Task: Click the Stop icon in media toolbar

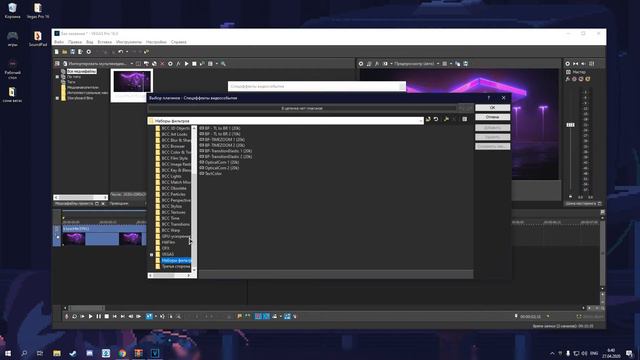Action: tap(194, 64)
